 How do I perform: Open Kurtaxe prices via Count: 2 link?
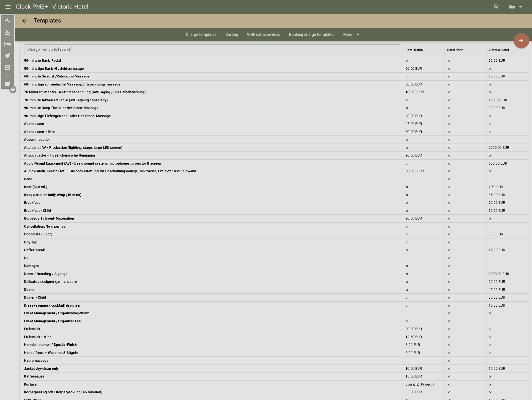(420, 384)
